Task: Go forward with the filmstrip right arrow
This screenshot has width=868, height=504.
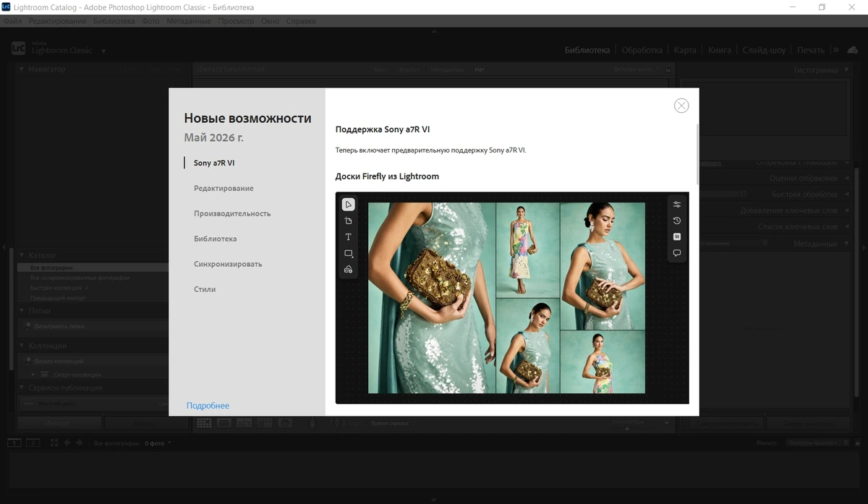Action: (x=78, y=443)
